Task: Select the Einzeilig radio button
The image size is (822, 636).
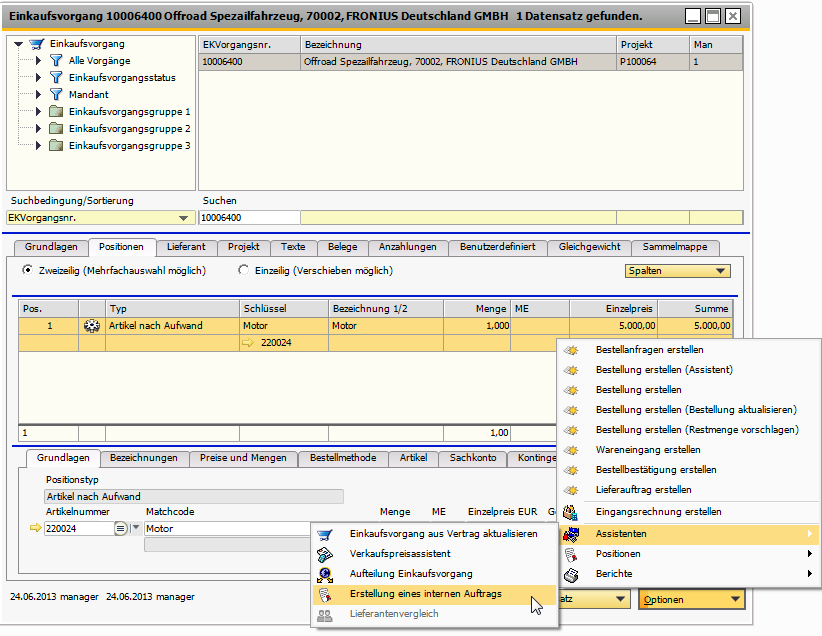Action: [243, 270]
